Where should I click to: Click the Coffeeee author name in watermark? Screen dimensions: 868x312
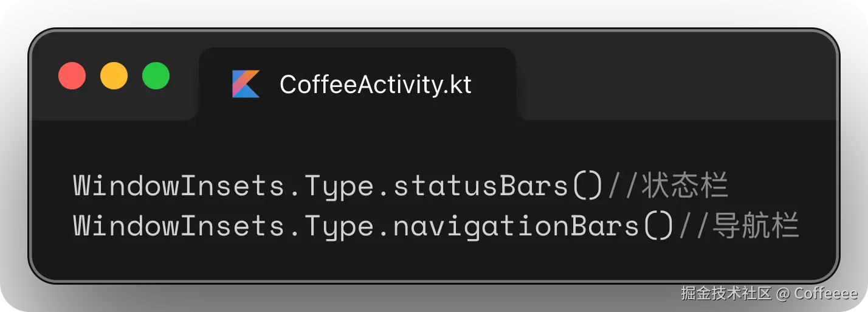(825, 293)
